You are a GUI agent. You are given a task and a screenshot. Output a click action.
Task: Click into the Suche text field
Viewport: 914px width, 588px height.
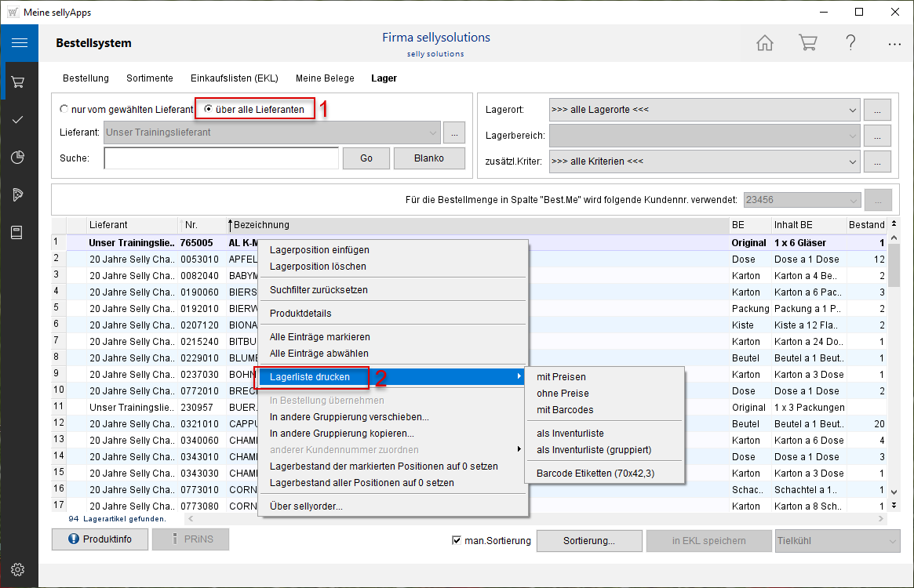[220, 158]
